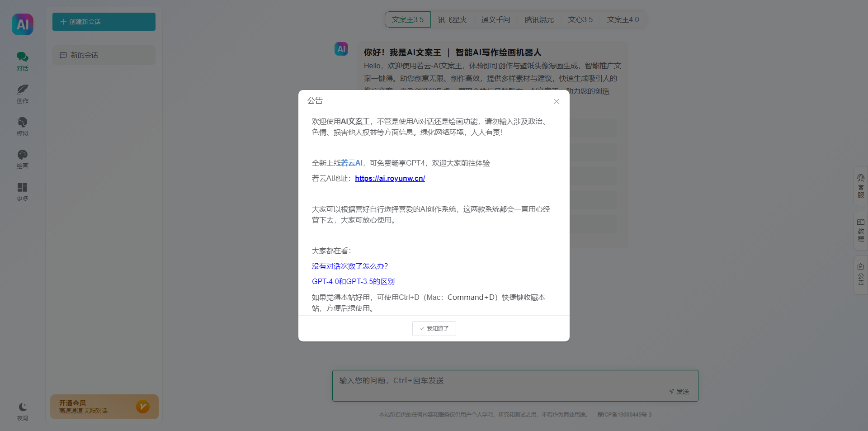The width and height of the screenshot is (868, 431).
Task: Open the 创作 feather section
Action: point(23,94)
